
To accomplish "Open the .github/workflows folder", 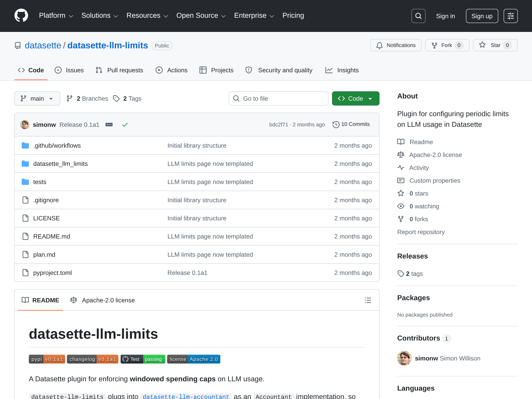I will point(57,145).
